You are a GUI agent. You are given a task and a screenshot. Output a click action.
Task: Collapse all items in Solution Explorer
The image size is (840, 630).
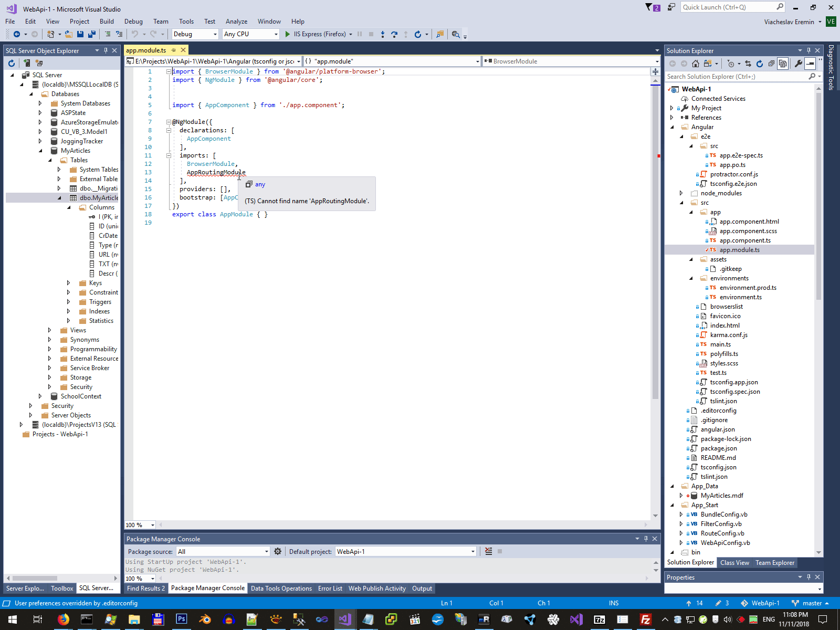771,64
